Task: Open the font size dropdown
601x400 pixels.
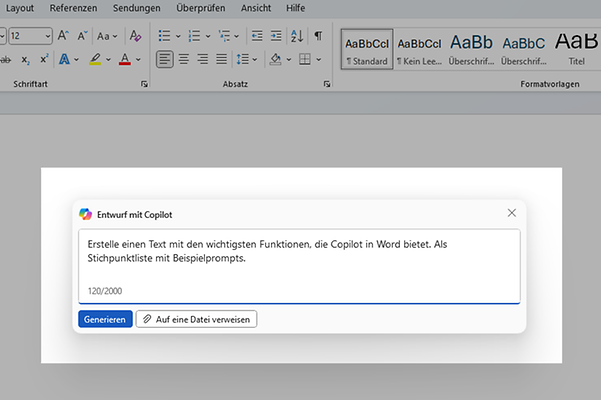Action: (x=47, y=36)
